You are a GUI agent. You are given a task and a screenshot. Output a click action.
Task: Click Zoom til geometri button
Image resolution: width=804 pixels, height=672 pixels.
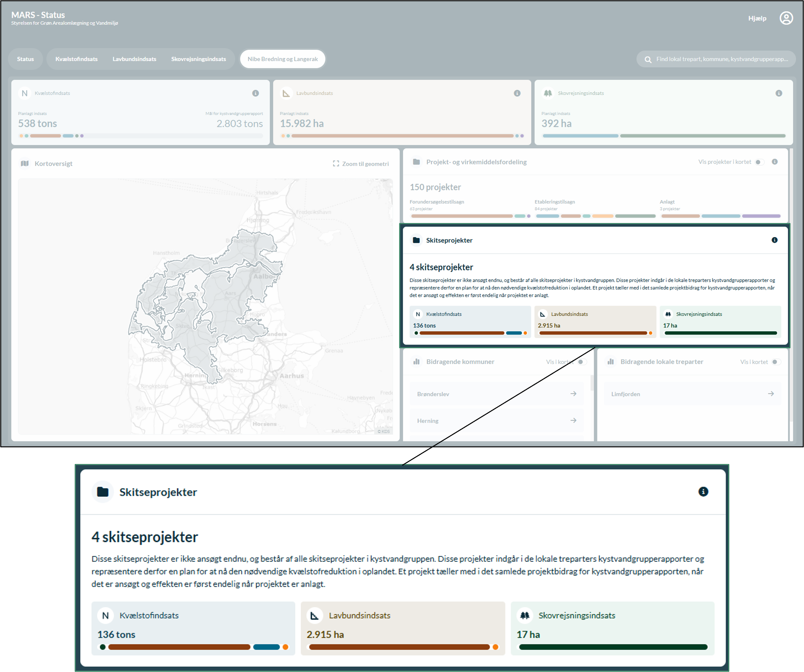point(361,164)
